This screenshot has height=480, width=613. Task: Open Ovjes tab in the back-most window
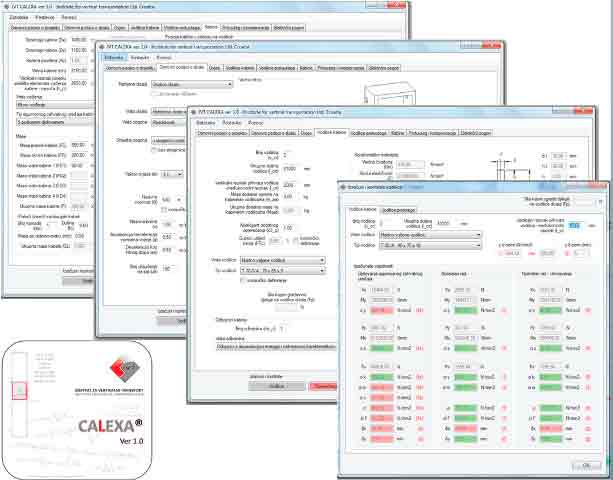(119, 28)
